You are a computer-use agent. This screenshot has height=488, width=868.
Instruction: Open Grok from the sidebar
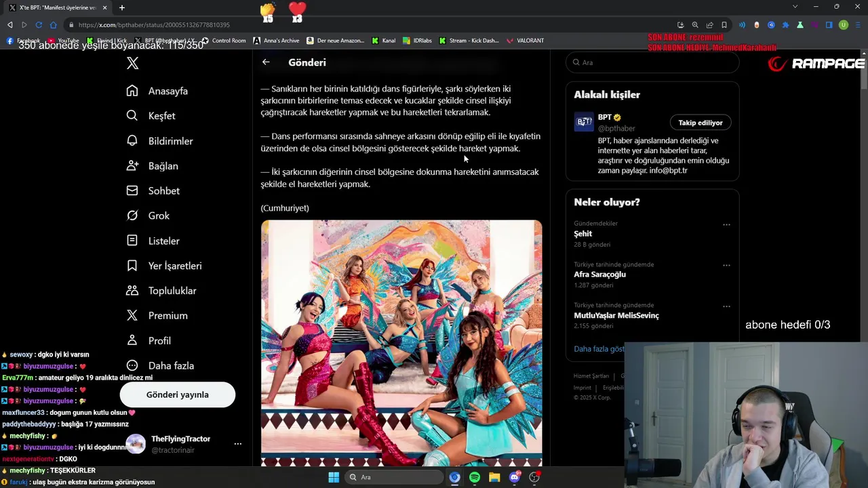point(149,216)
